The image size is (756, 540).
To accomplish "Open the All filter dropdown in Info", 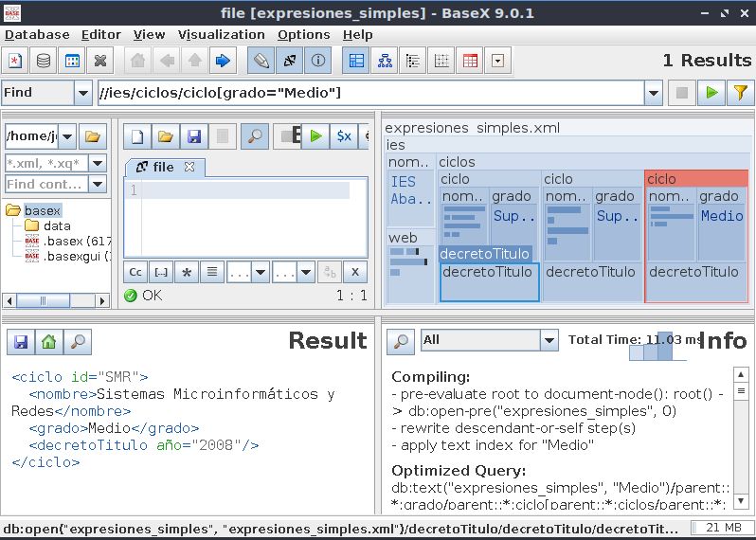I will 549,340.
